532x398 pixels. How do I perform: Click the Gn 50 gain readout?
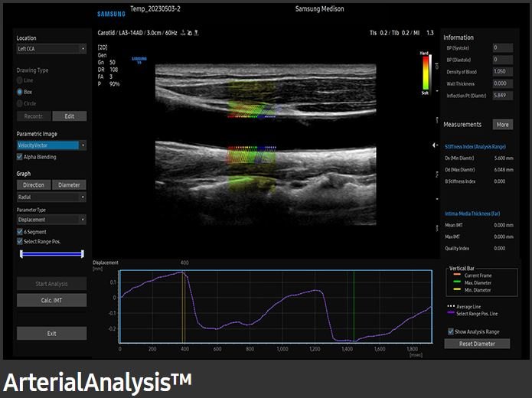[x=106, y=62]
